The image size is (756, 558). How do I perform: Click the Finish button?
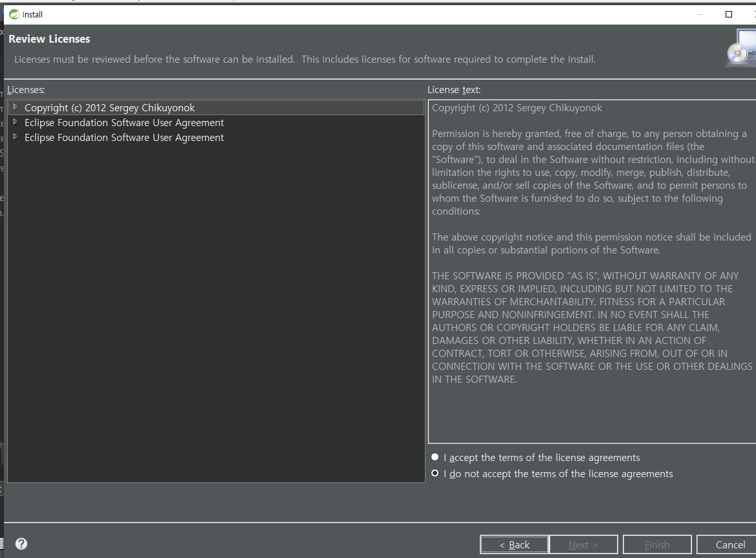[657, 544]
